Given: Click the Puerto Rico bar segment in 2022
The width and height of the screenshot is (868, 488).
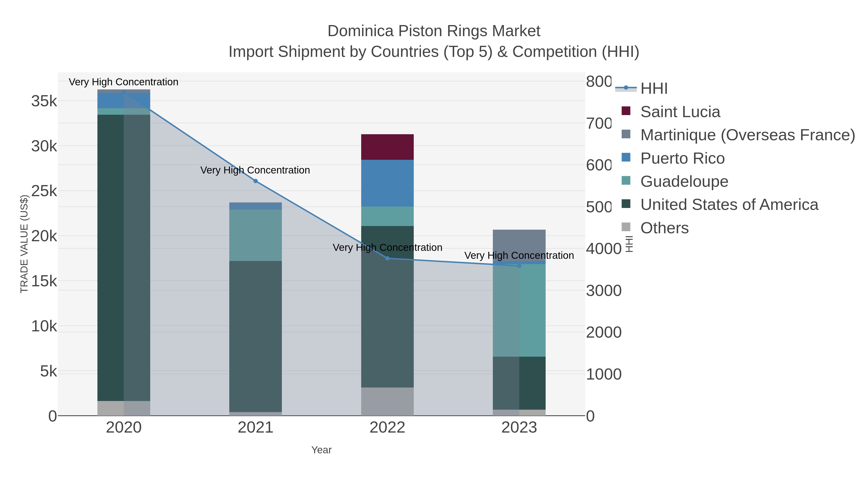Looking at the screenshot, I should click(x=387, y=183).
